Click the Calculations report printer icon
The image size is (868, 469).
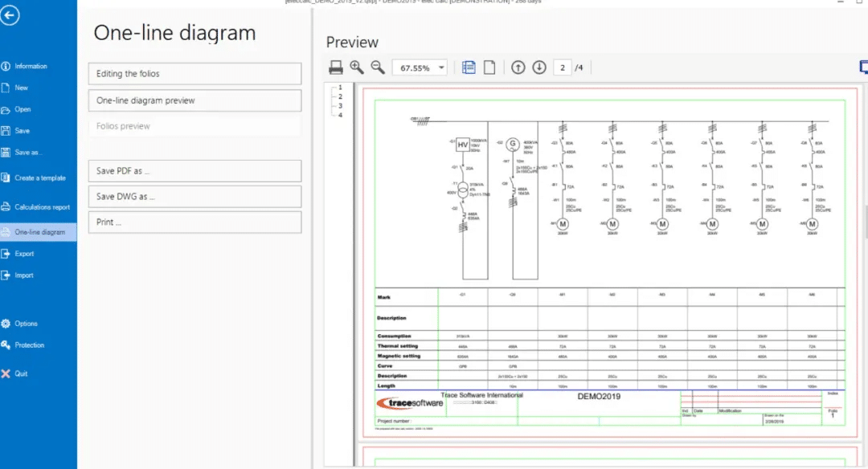(6, 207)
